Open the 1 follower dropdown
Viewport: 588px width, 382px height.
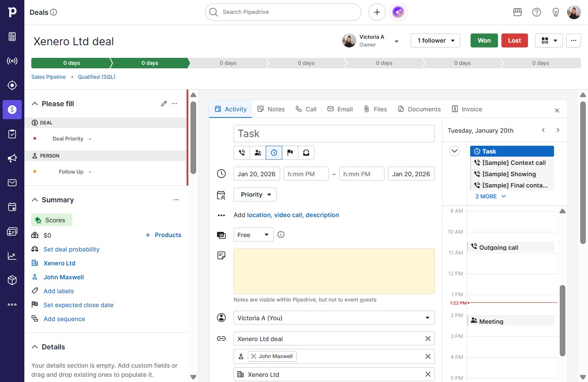435,40
